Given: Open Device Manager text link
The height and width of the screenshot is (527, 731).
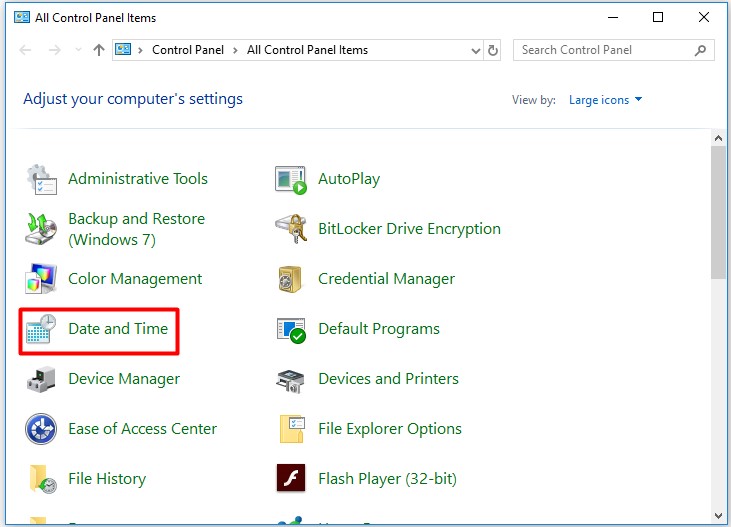Looking at the screenshot, I should pos(124,379).
